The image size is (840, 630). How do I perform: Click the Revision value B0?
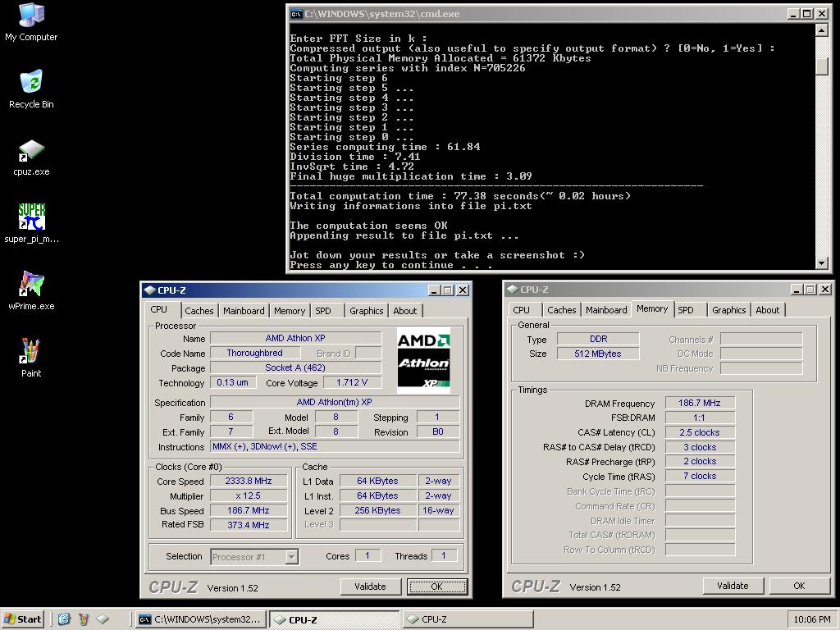438,431
